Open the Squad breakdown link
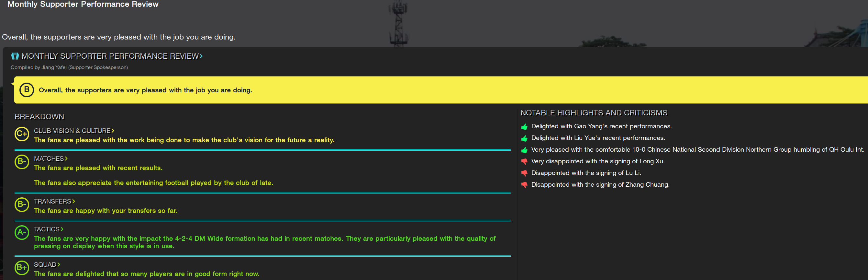This screenshot has height=280, width=868. click(x=47, y=264)
